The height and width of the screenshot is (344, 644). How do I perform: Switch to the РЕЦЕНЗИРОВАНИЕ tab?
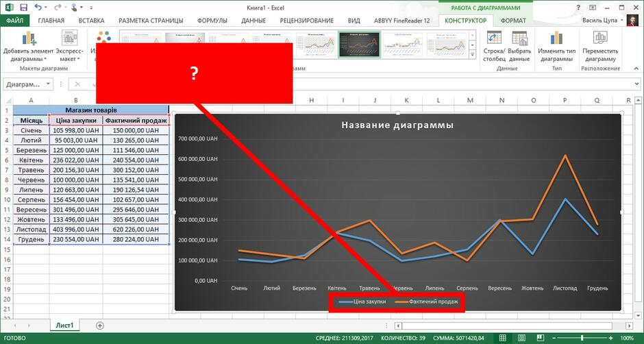[307, 20]
